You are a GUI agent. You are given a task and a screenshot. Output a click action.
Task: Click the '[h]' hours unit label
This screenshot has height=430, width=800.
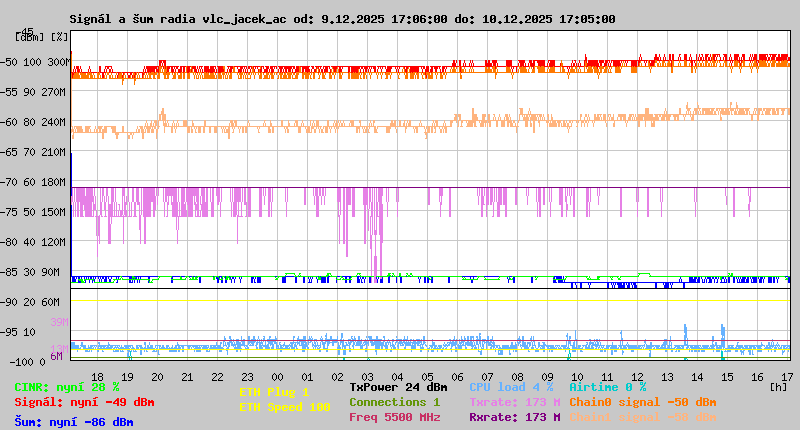(779, 386)
